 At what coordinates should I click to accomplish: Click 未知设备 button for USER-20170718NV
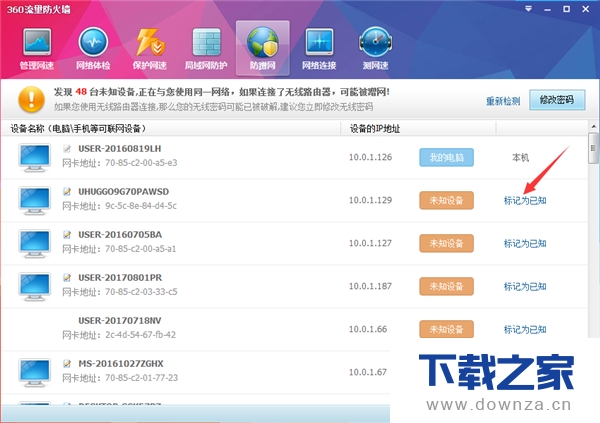click(447, 329)
